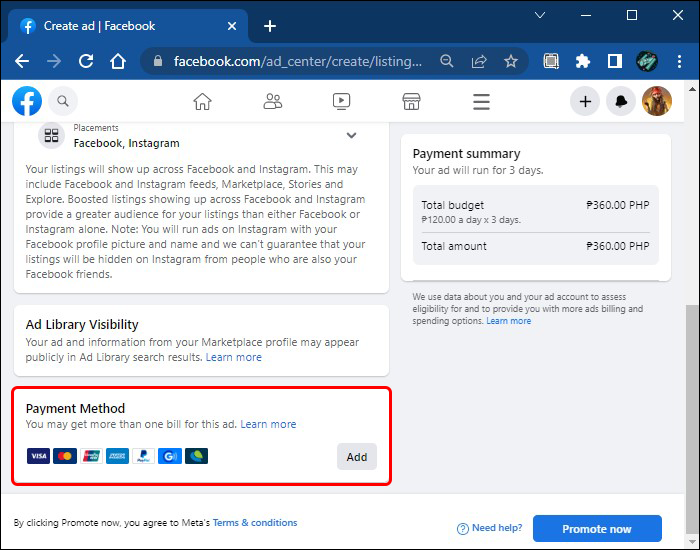Screen dimensions: 700x550
Task: Open Learn more in Ad Library Visibility
Action: (233, 357)
